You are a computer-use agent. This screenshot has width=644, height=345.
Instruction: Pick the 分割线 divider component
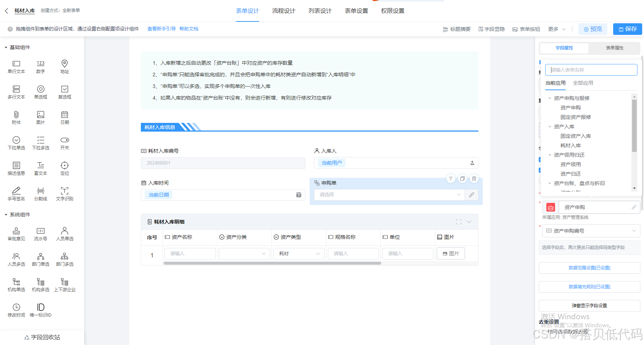(41, 194)
